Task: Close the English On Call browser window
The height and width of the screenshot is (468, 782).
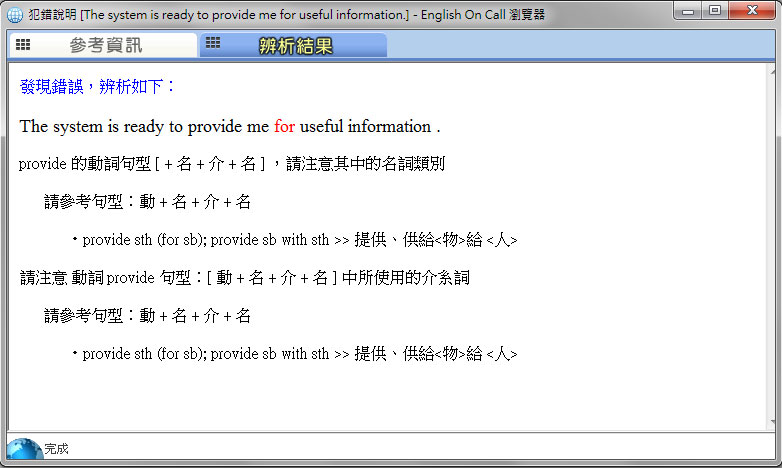Action: [x=752, y=10]
